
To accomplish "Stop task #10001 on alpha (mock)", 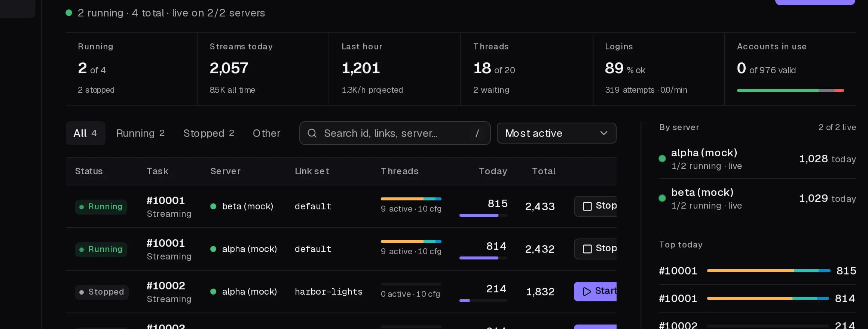I will pos(595,249).
